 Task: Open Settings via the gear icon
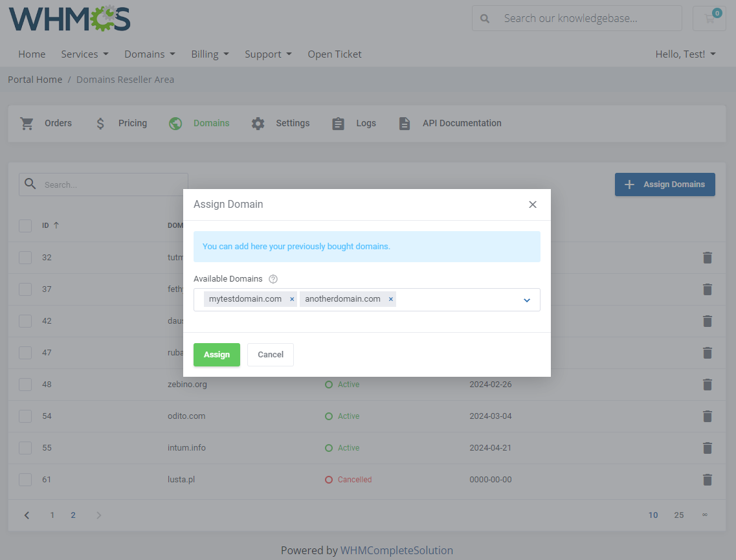tap(258, 123)
